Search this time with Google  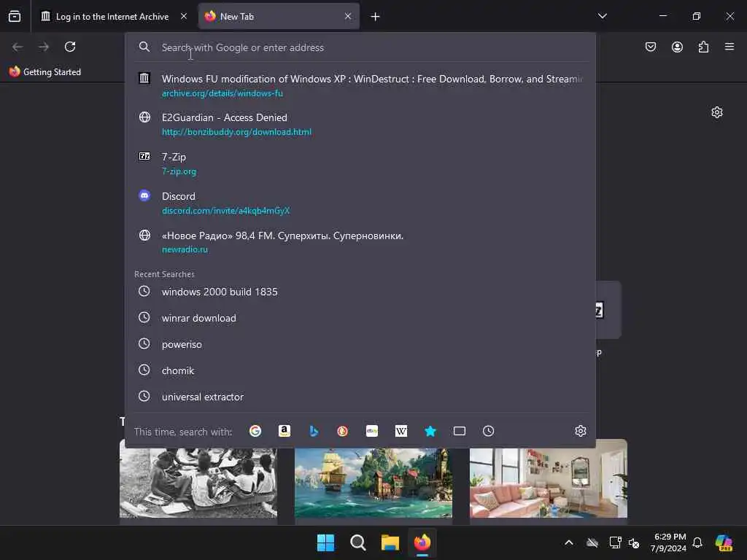255,431
